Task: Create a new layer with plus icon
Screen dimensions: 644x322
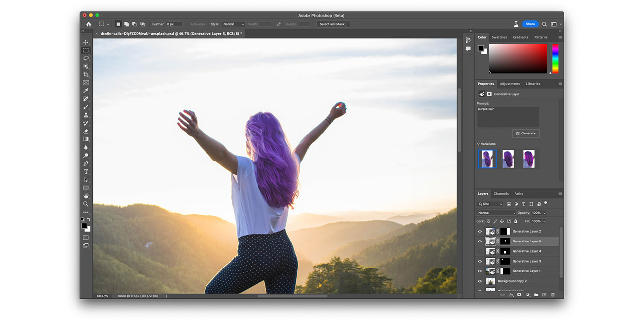Action: tap(544, 295)
